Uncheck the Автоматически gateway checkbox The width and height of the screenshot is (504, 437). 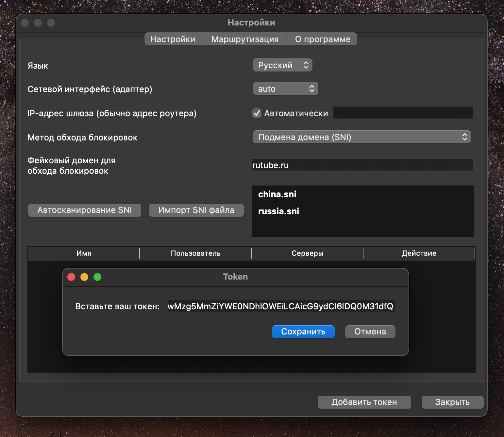pyautogui.click(x=257, y=113)
